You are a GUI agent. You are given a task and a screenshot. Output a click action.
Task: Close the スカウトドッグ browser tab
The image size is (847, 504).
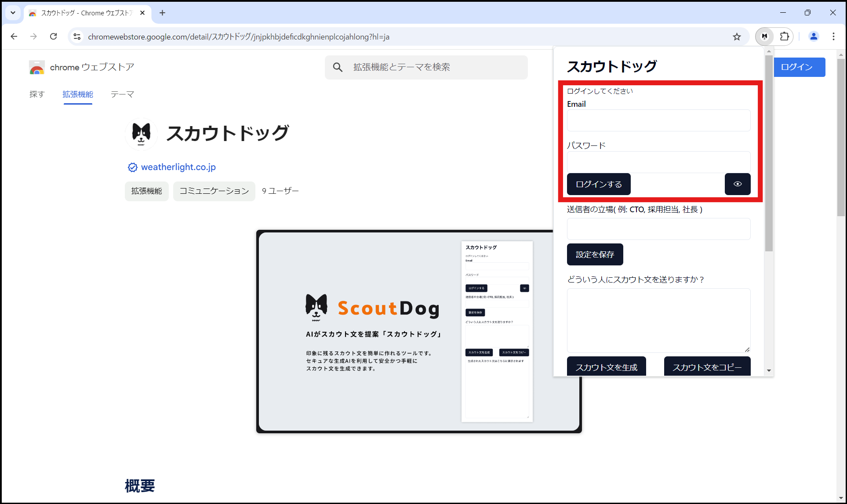tap(142, 13)
